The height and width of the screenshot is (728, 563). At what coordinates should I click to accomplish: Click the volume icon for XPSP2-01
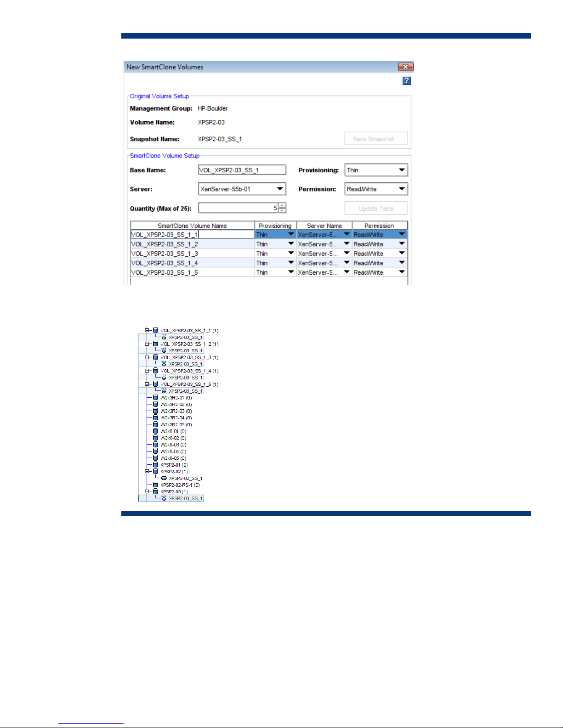(156, 465)
